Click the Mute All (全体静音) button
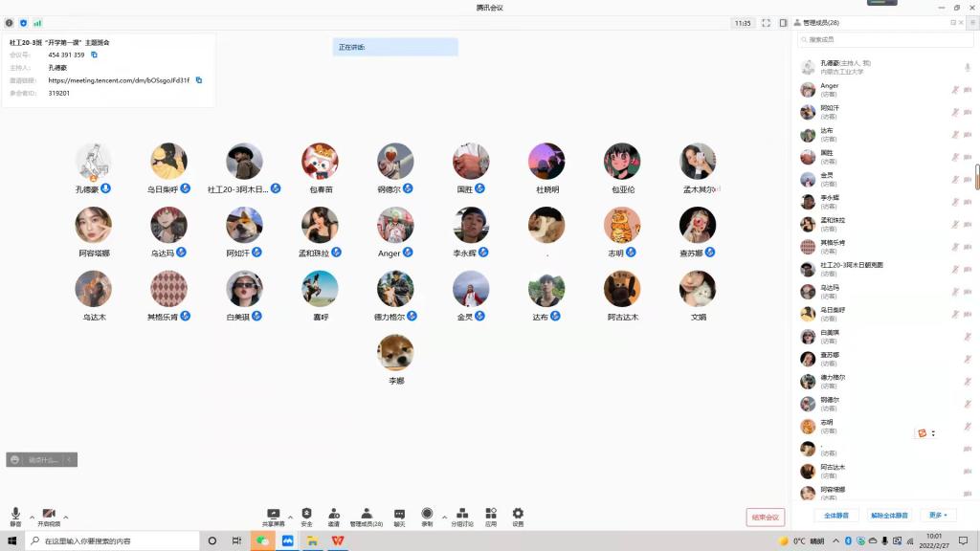The width and height of the screenshot is (980, 551). click(x=836, y=516)
